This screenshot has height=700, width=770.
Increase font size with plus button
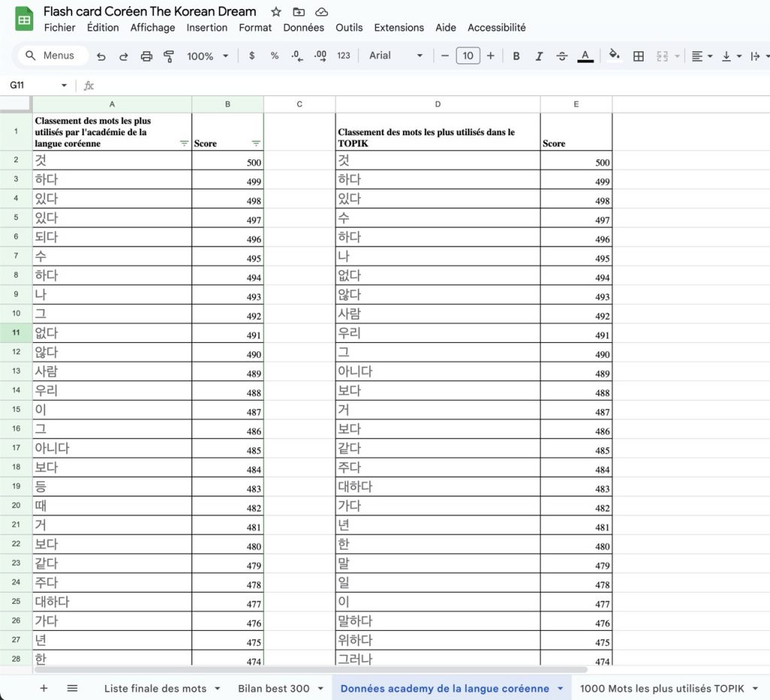click(x=490, y=56)
